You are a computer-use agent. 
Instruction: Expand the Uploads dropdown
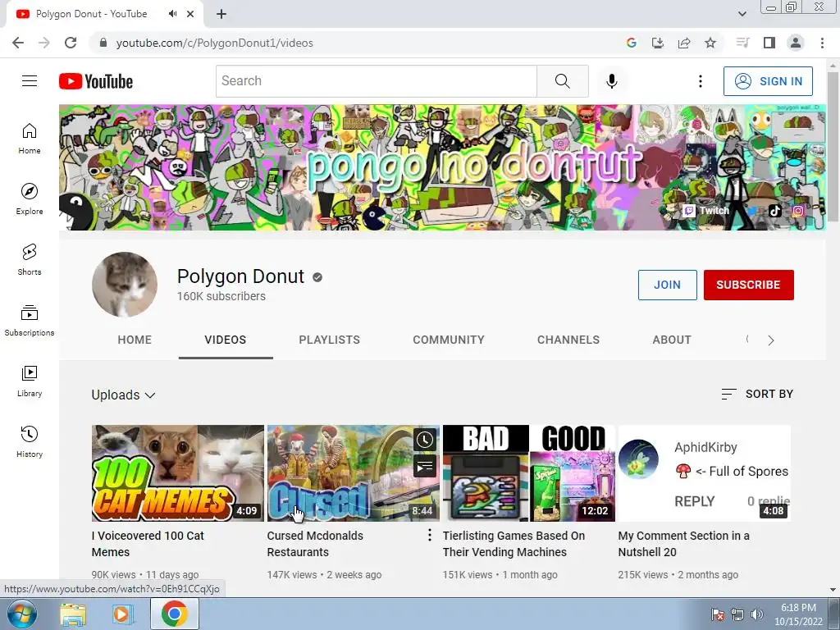click(123, 395)
